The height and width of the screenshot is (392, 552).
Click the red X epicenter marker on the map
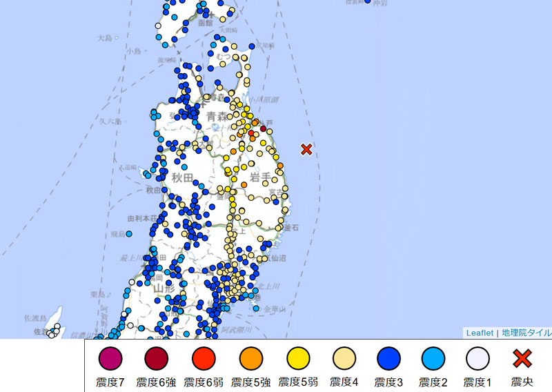(306, 149)
